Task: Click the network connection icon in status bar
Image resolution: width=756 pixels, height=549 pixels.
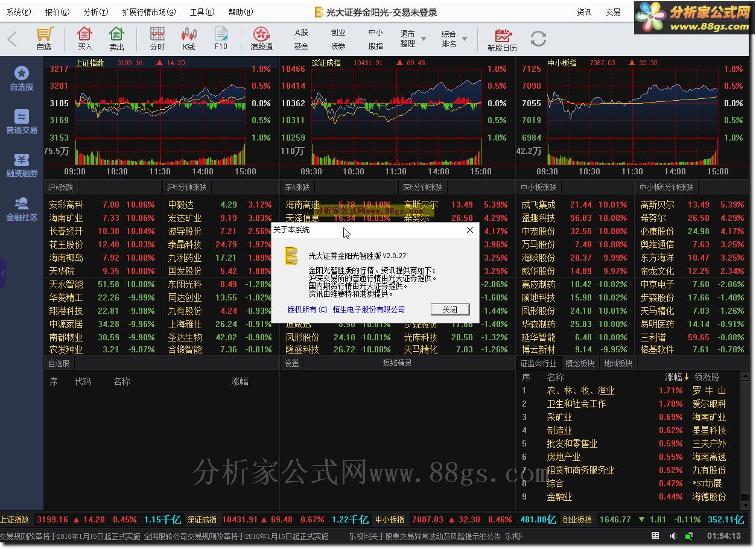Action: click(689, 536)
